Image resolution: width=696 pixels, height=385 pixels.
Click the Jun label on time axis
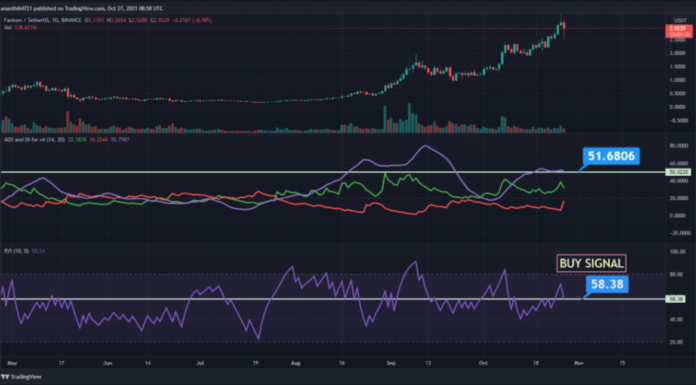[107, 363]
